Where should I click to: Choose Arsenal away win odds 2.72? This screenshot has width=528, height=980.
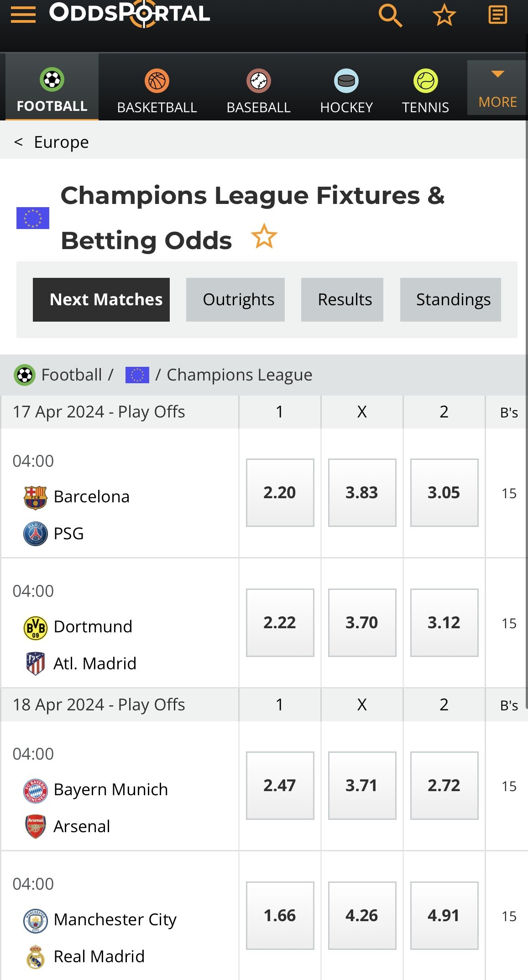444,786
